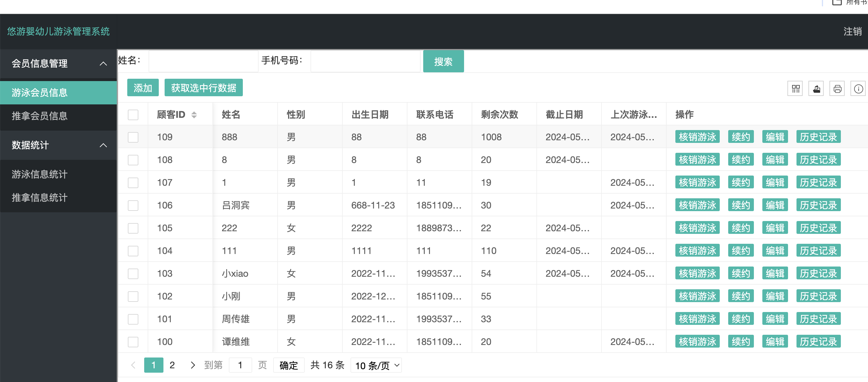Viewport: 868px width, 382px height.
Task: Go to next page arrow
Action: [x=193, y=365]
